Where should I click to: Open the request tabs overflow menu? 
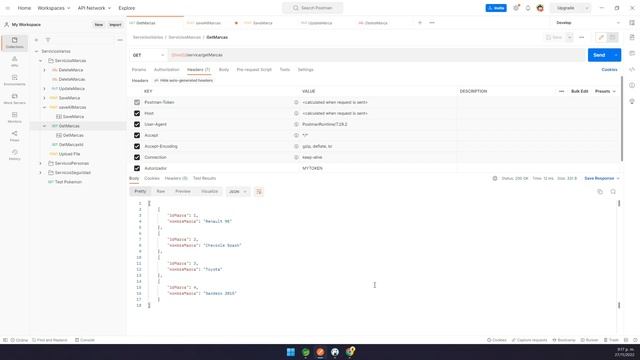tap(432, 22)
